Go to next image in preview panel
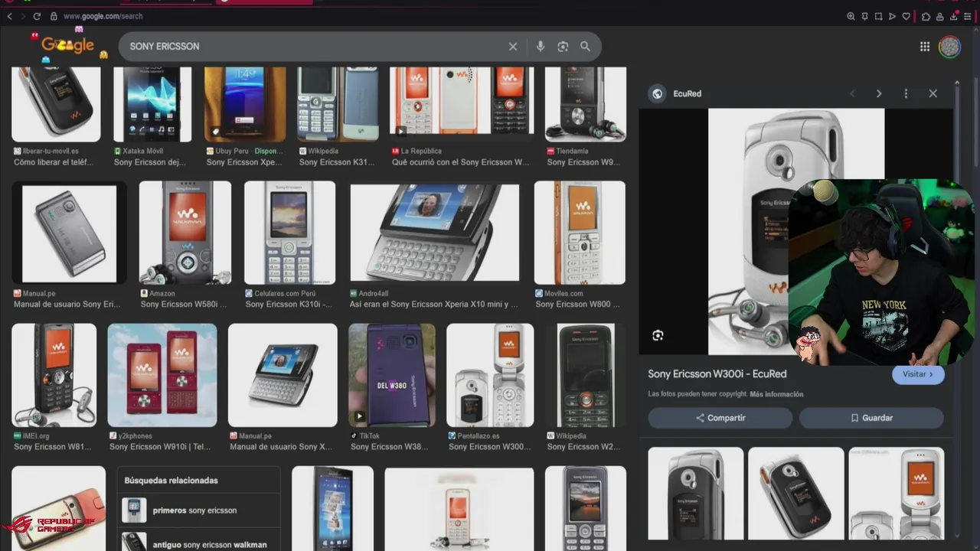This screenshot has height=551, width=980. [x=879, y=93]
